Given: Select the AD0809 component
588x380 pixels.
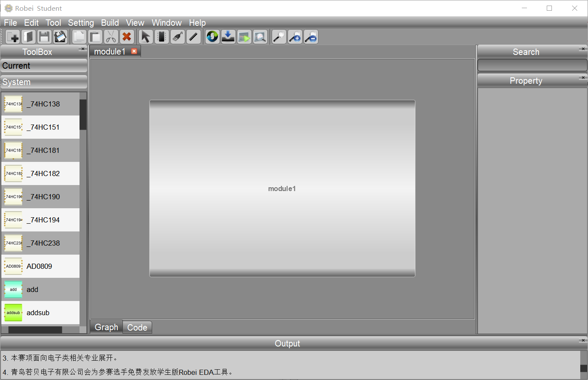Looking at the screenshot, I should point(40,266).
